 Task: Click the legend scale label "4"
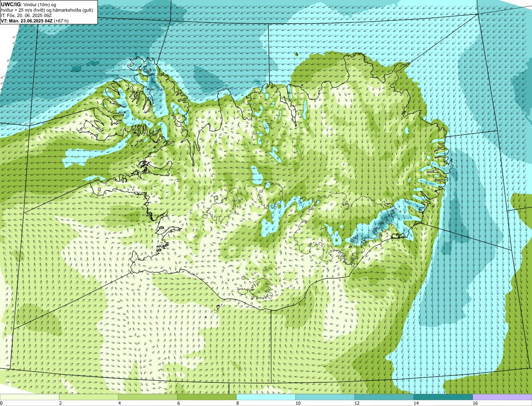point(119,403)
